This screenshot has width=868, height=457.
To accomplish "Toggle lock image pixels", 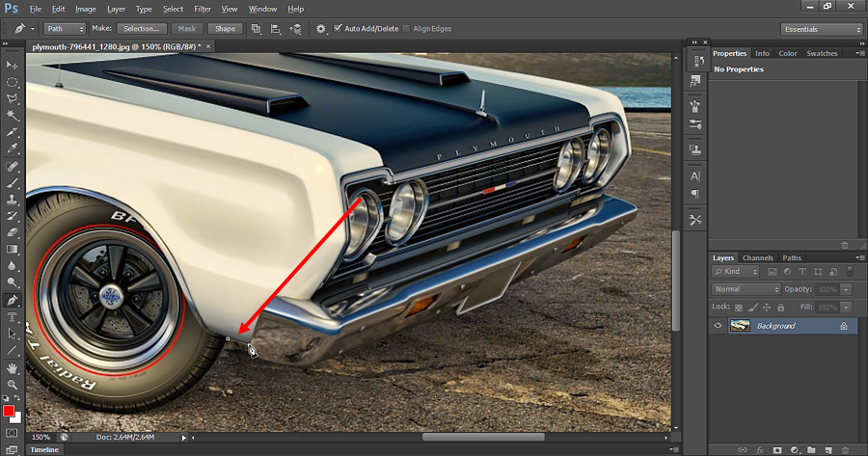I will 753,307.
